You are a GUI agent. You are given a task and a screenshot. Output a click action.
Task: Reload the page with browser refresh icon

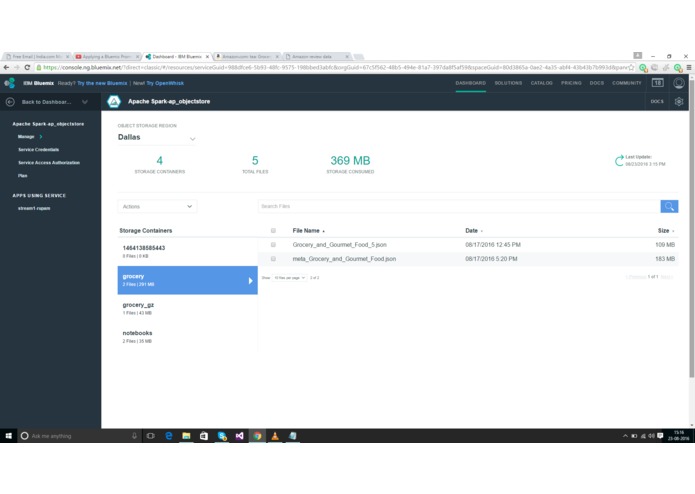pyautogui.click(x=27, y=67)
